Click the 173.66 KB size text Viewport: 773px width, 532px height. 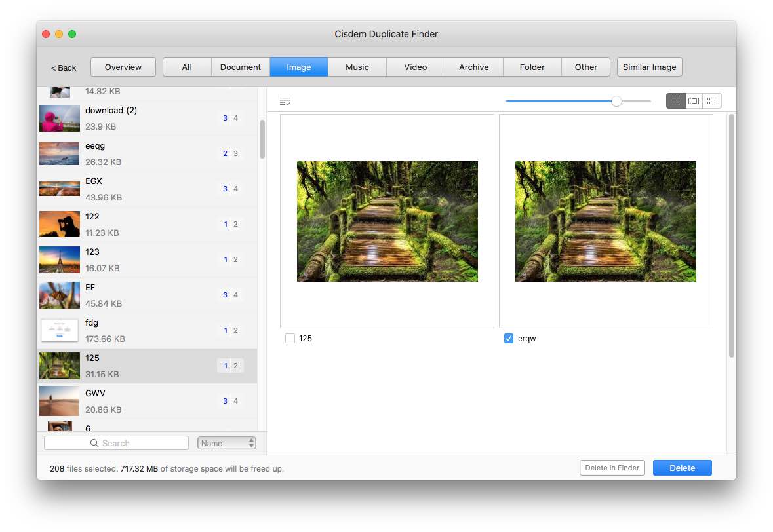click(105, 339)
